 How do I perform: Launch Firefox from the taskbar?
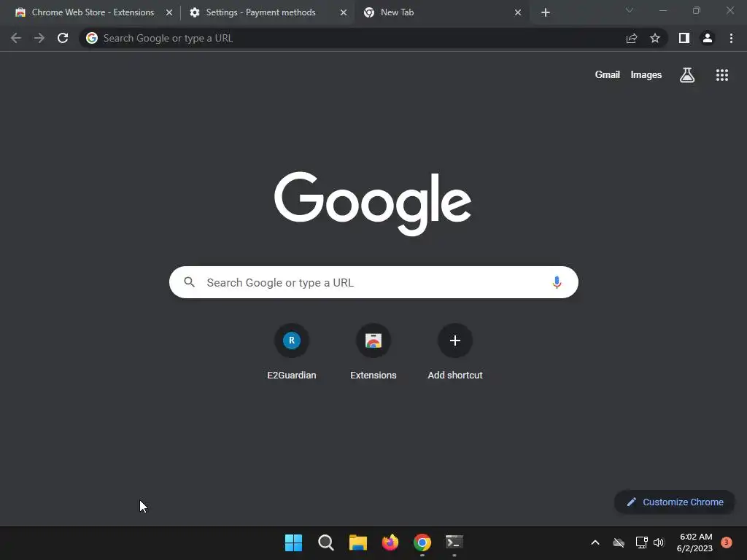[x=390, y=542]
